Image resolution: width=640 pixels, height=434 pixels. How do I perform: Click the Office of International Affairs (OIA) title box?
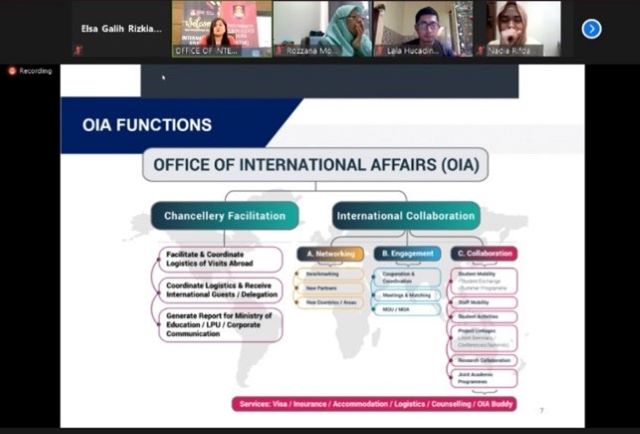(316, 165)
